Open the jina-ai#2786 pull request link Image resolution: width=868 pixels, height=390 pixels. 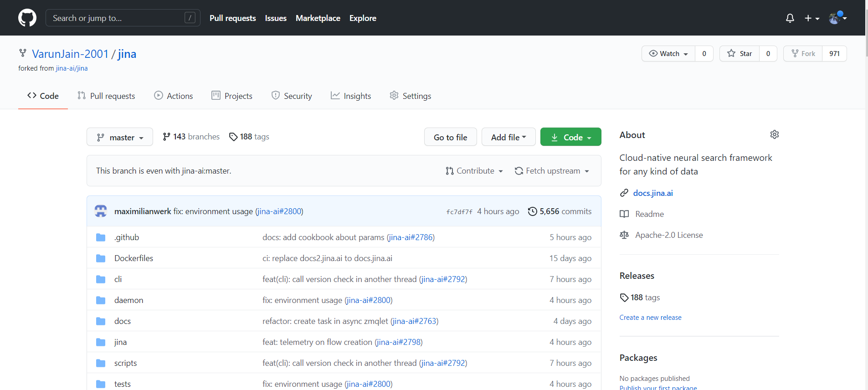(411, 237)
